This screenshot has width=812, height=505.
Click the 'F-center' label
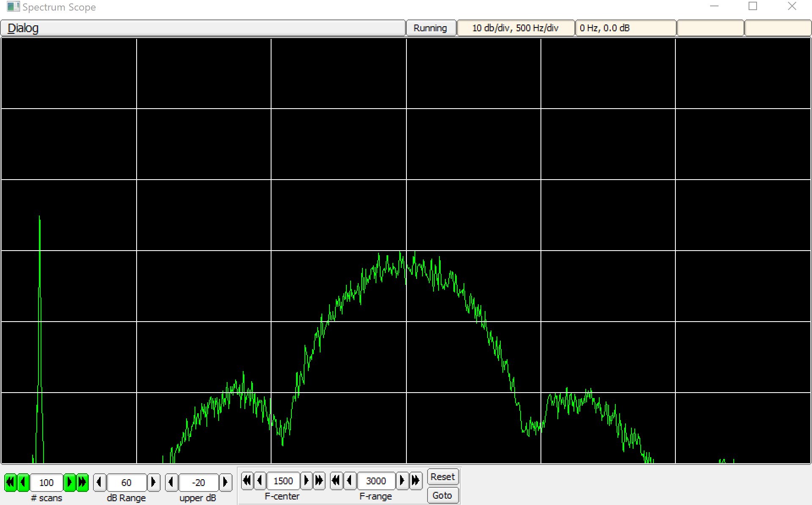[x=282, y=496]
